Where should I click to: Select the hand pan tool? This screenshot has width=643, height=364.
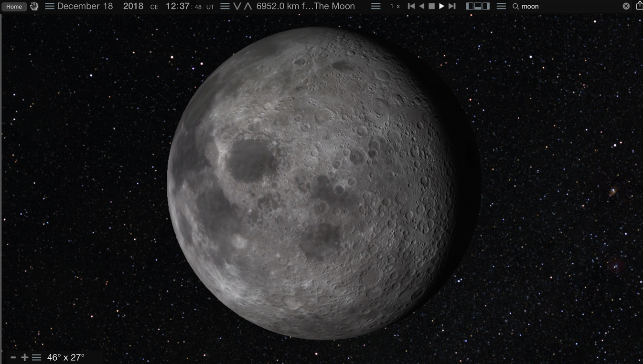coord(33,6)
